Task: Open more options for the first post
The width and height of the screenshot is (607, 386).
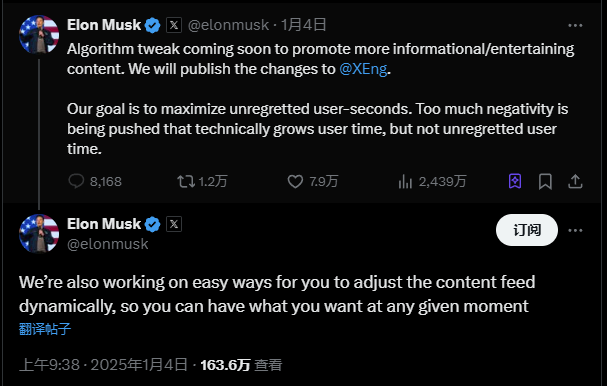Action: click(575, 26)
